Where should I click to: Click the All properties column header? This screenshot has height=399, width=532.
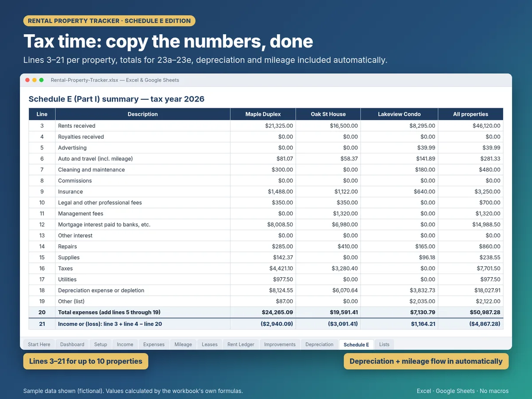click(470, 114)
